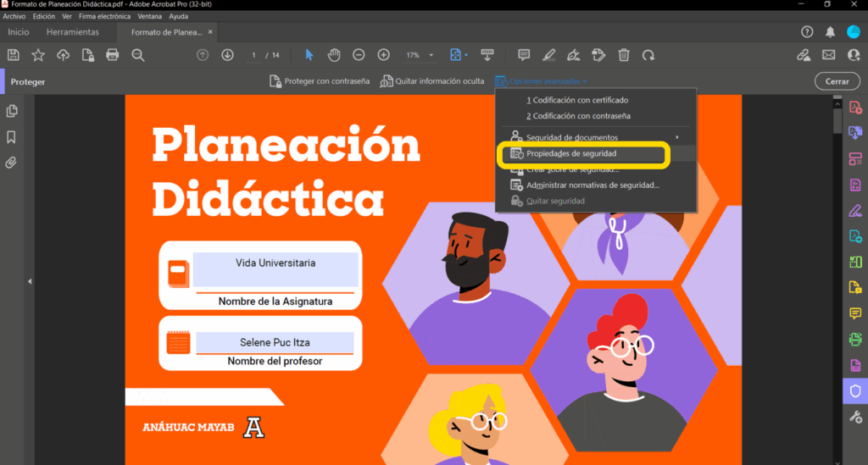The width and height of the screenshot is (868, 465).
Task: Open the zoom percentage dropdown
Action: [431, 55]
